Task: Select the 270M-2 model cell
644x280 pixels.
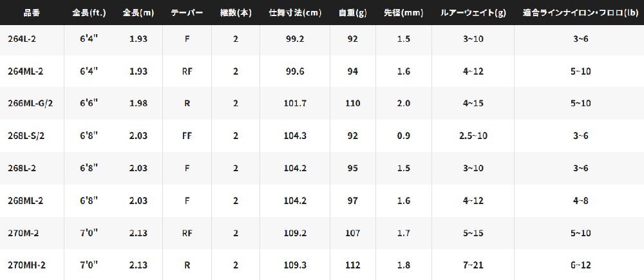Action: [x=23, y=233]
